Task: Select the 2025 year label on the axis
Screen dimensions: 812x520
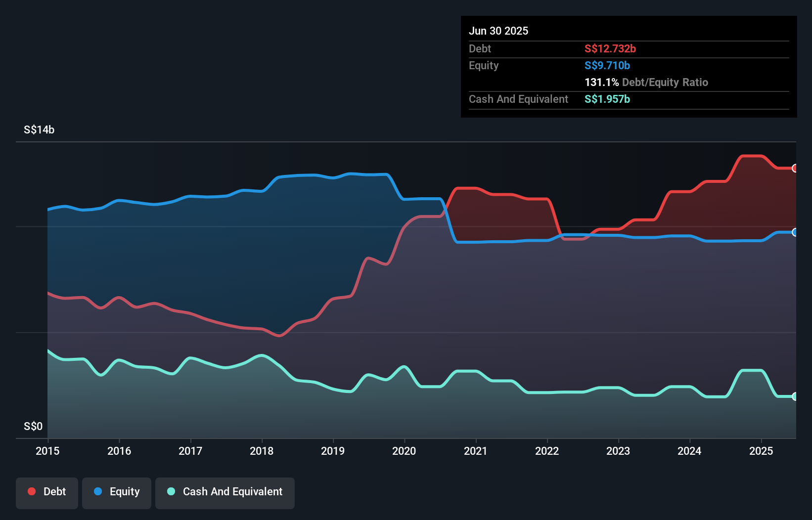Action: click(x=761, y=451)
